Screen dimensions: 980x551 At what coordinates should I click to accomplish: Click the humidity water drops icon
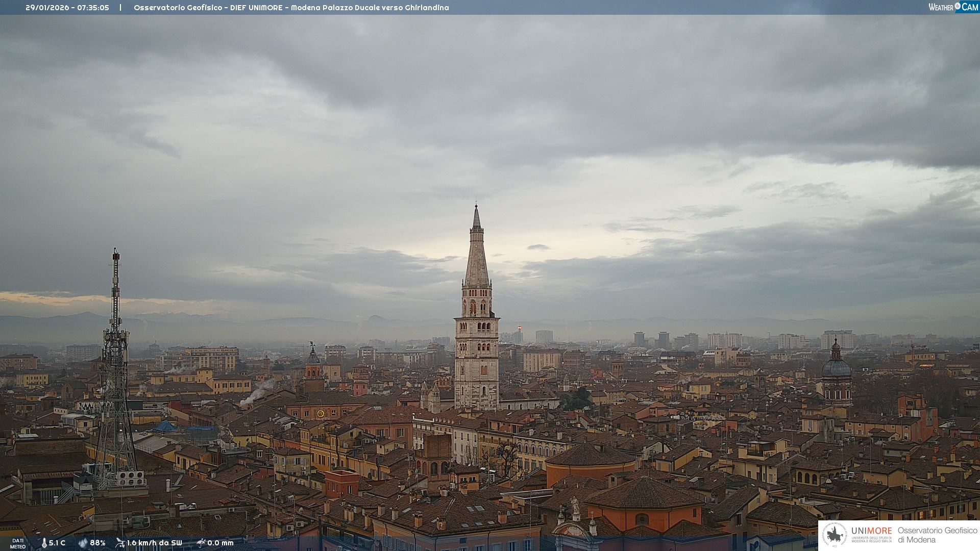click(83, 543)
